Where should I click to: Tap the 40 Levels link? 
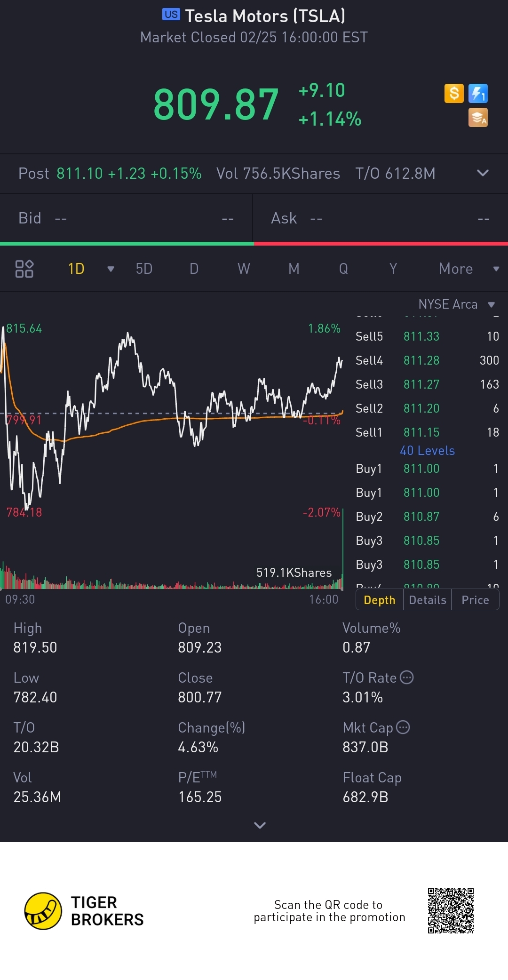click(427, 451)
